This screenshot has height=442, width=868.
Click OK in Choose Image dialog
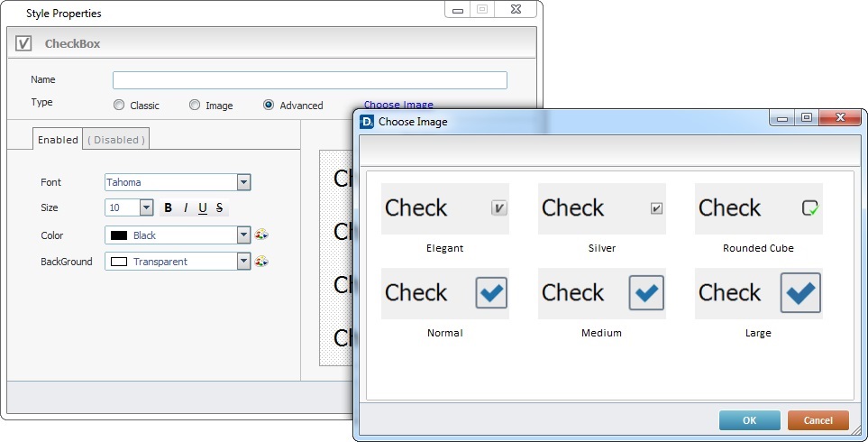coord(749,420)
